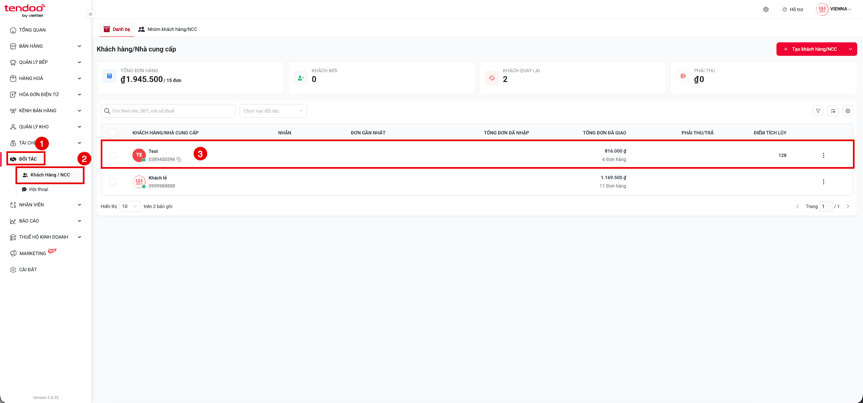The image size is (863, 403).
Task: Open column settings gear icon above the table
Action: tap(848, 111)
